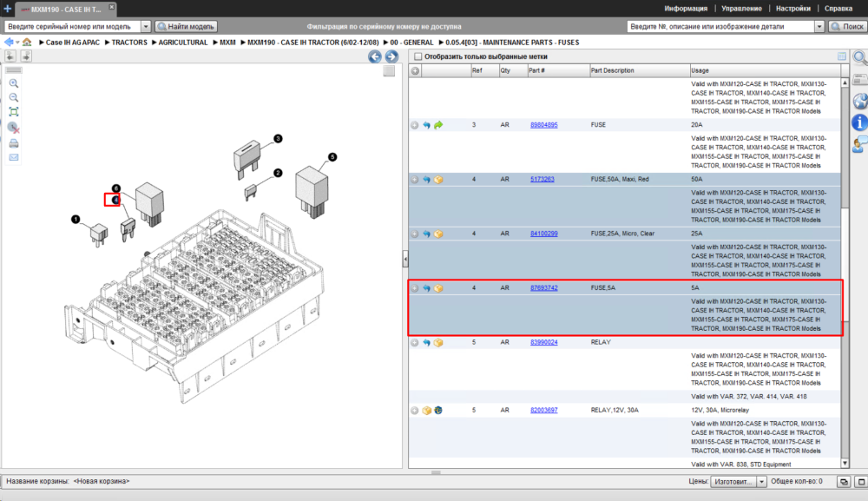This screenshot has height=501, width=868.
Task: Open the magnifier search sidebar icon
Action: click(x=859, y=57)
